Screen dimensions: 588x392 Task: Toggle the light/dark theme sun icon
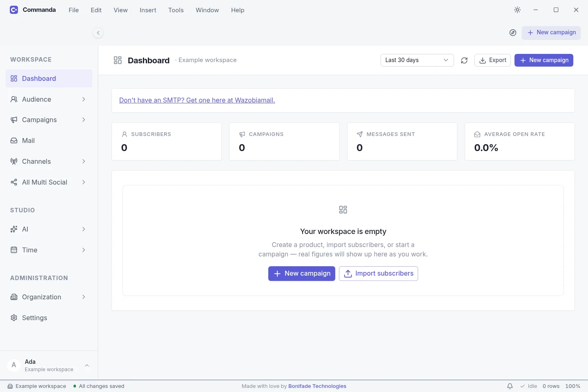click(517, 10)
